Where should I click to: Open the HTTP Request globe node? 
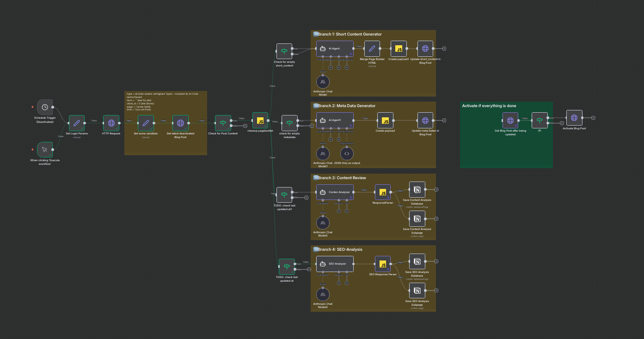pyautogui.click(x=111, y=123)
